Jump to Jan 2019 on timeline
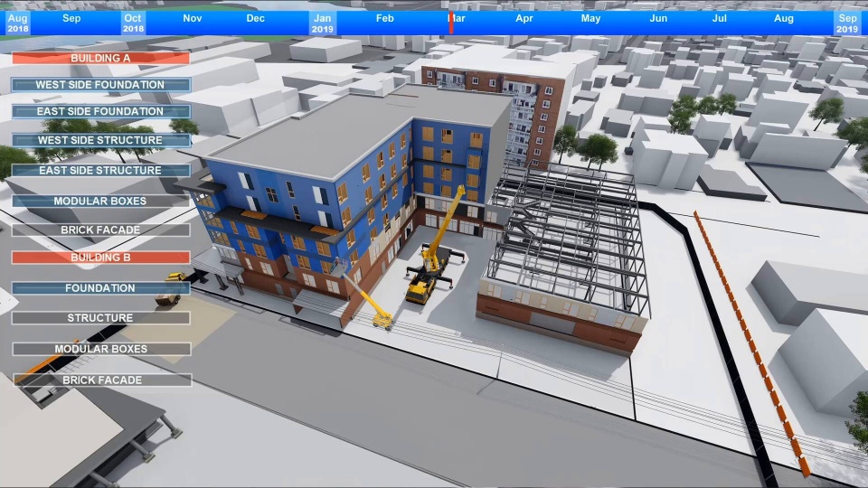 tap(323, 23)
